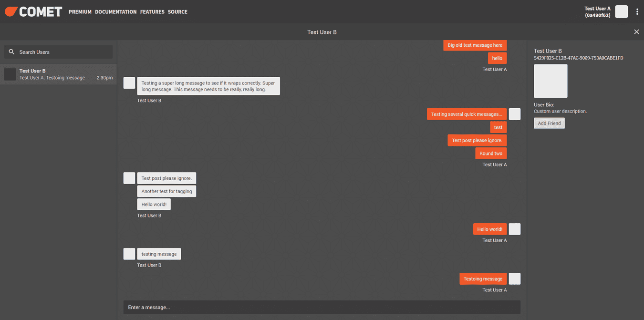644x320 pixels.
Task: Open your profile avatar in the top bar
Action: (x=621, y=12)
